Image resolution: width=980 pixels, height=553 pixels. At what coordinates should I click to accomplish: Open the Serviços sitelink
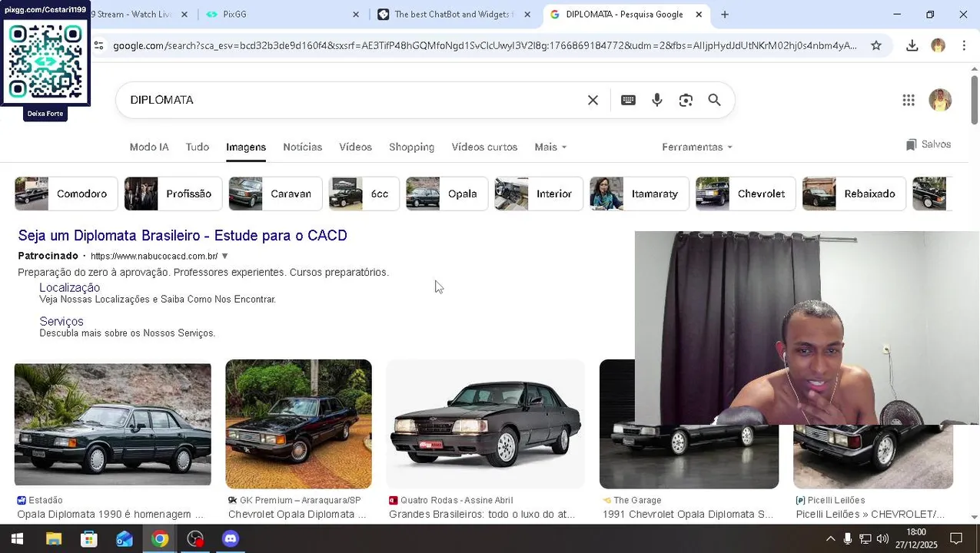[61, 321]
